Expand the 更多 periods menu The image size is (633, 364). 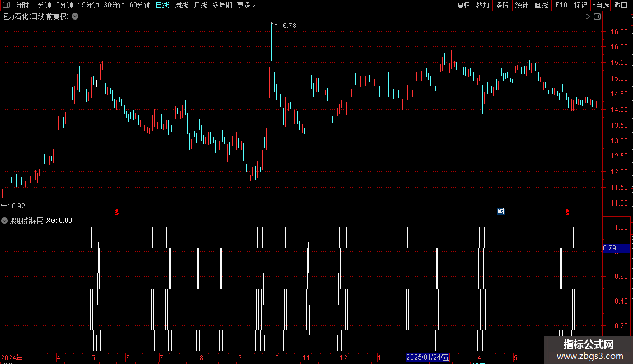246,5
